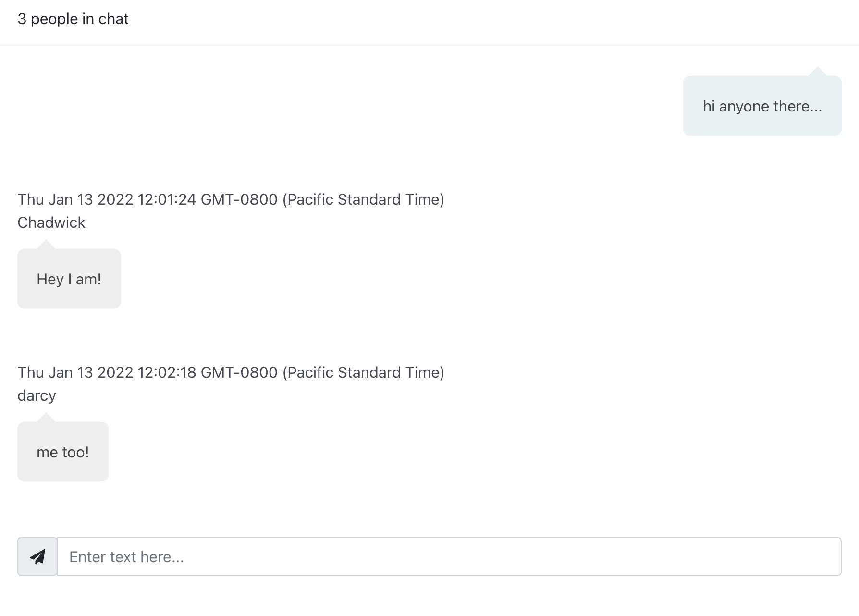Select the "hi anyone there..." message bubble
The image size is (859, 616).
762,106
